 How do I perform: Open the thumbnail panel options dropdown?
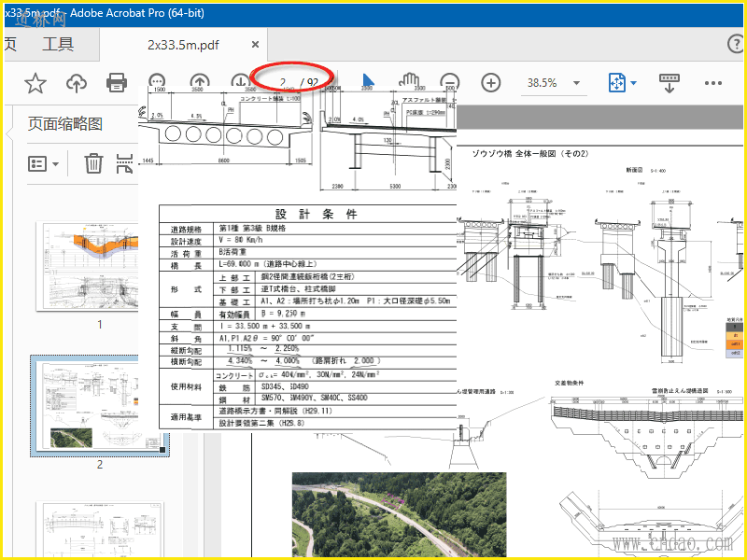point(44,164)
